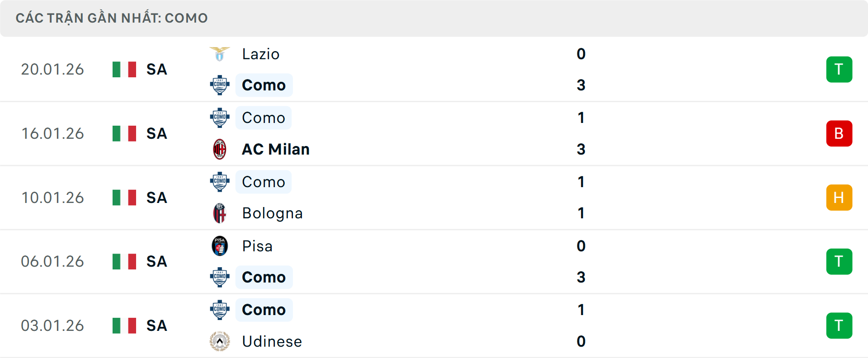Open the AC Milan team link
868x358 pixels.
click(x=276, y=149)
